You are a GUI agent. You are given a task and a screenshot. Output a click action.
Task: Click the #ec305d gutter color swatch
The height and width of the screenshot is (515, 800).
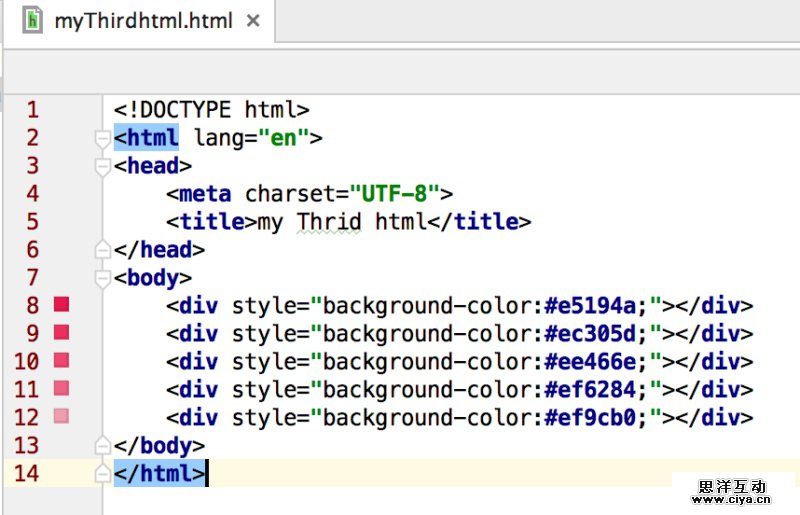[x=61, y=333]
